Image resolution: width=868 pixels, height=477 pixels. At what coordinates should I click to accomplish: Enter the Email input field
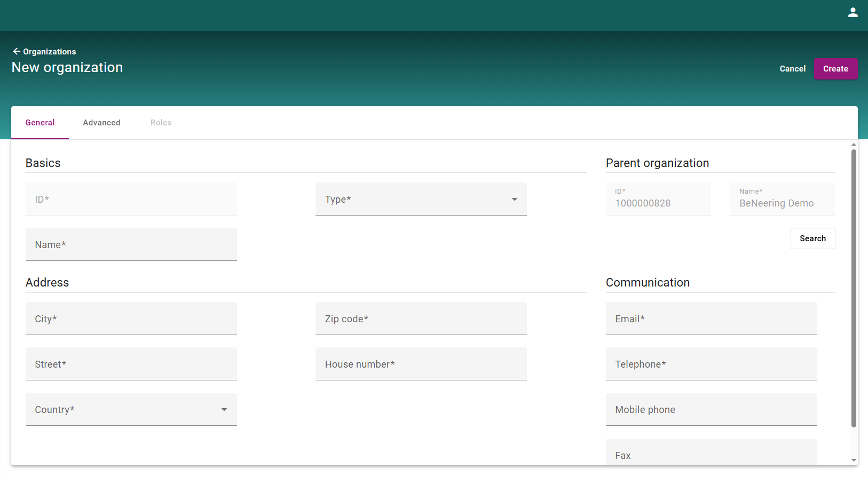pos(711,319)
